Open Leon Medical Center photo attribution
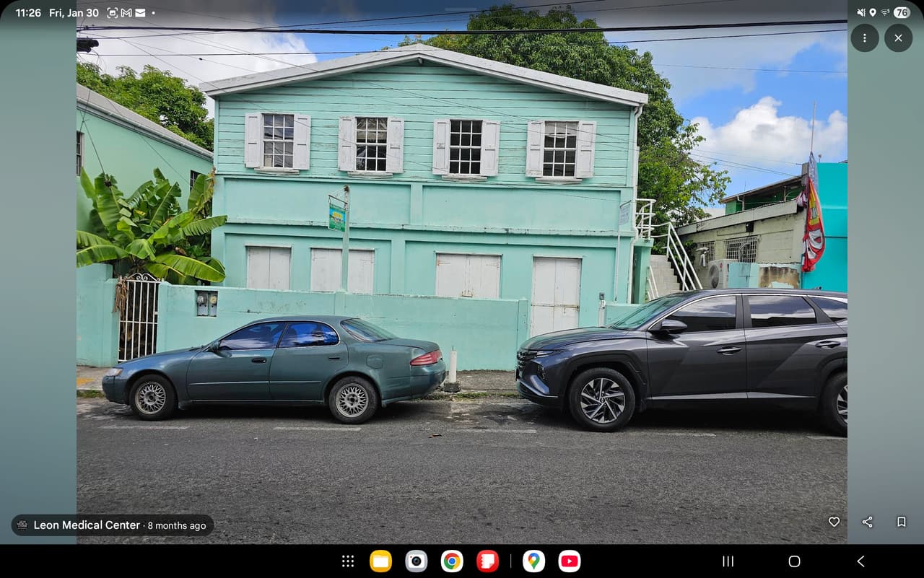The image size is (924, 578). pos(112,525)
